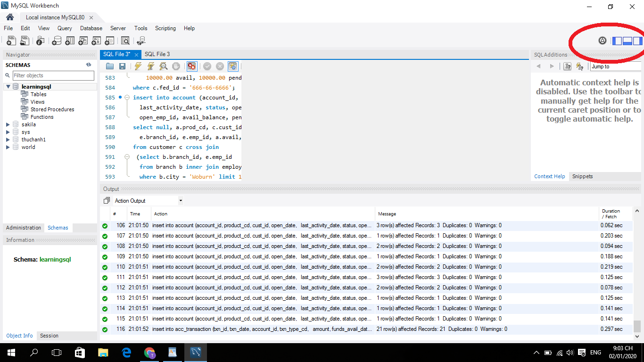The height and width of the screenshot is (362, 644).
Task: Expand the thuchanh1 schema
Action: [8, 140]
